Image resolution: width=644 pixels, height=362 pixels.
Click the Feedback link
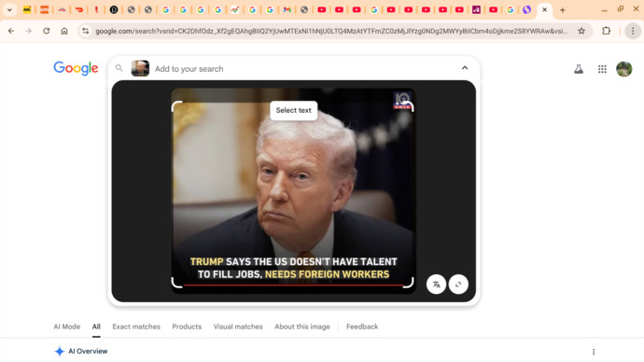[362, 327]
